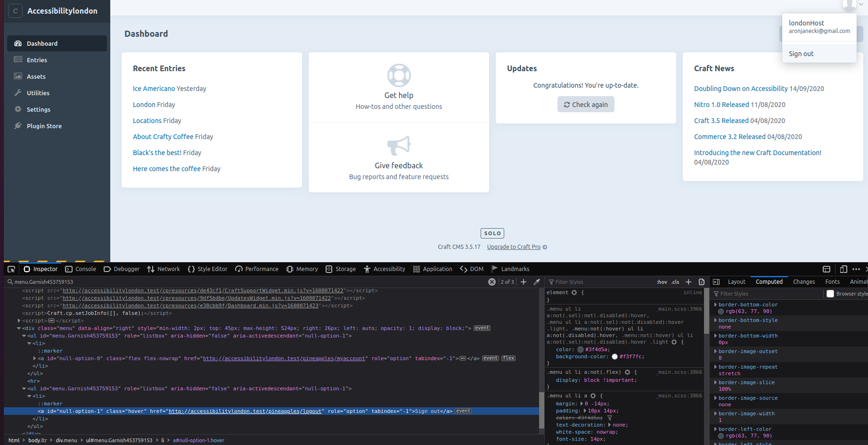
Task: Click the eyedropper color picker icon
Action: point(537,282)
